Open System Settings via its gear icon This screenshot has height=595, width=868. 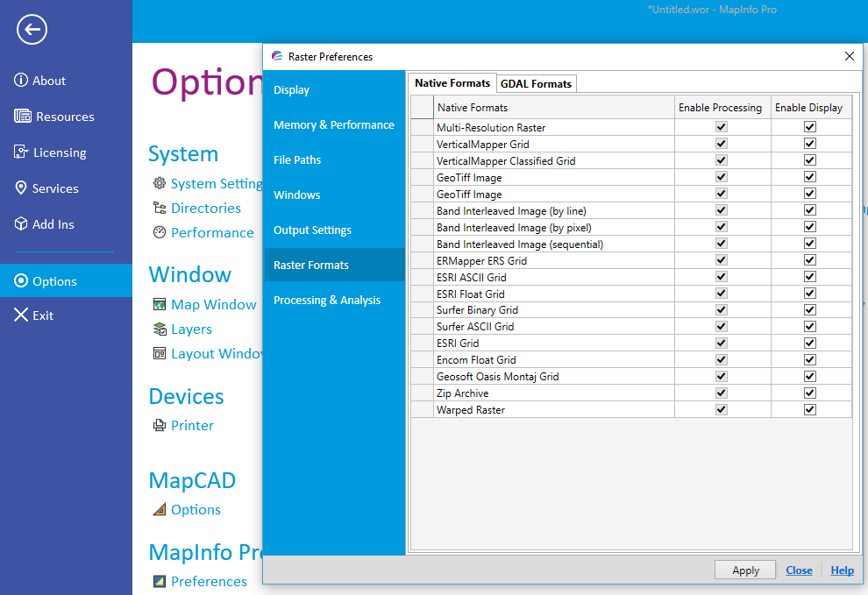point(160,183)
